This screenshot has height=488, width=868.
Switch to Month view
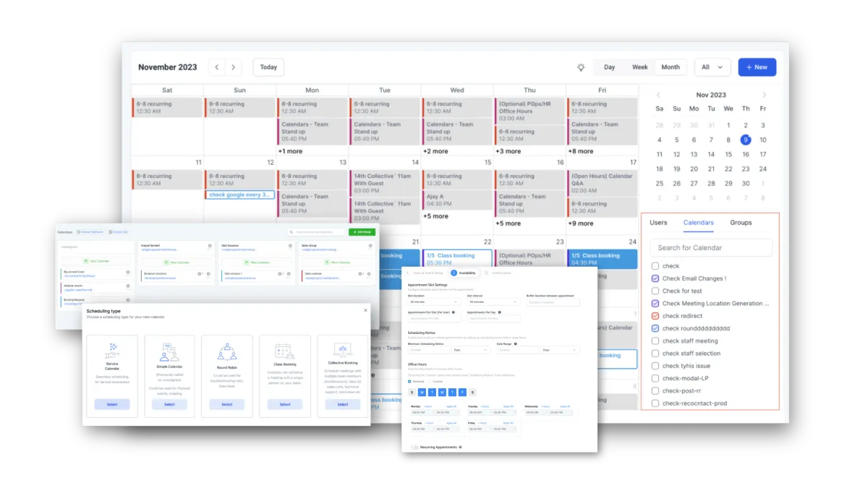click(671, 67)
